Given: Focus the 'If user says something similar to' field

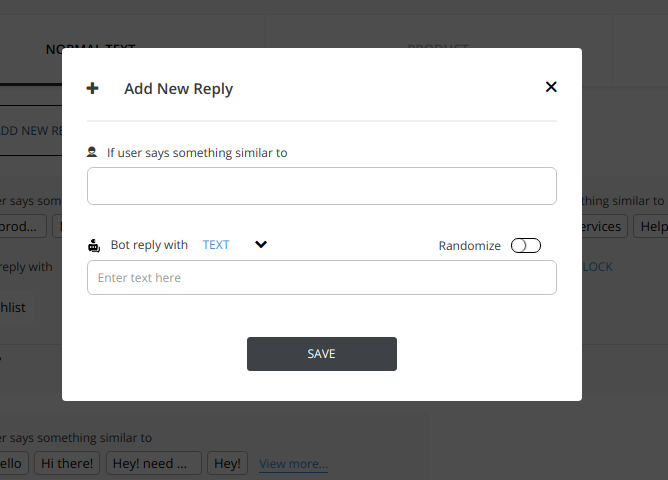Looking at the screenshot, I should click(322, 186).
